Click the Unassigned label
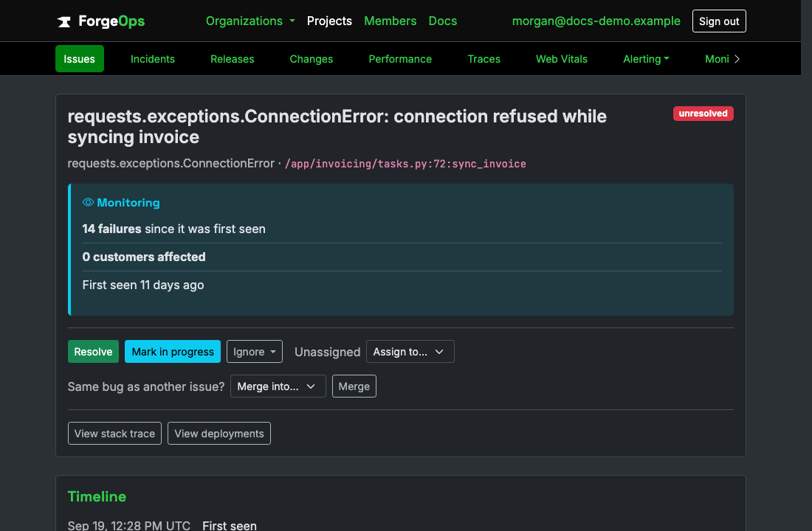 327,352
